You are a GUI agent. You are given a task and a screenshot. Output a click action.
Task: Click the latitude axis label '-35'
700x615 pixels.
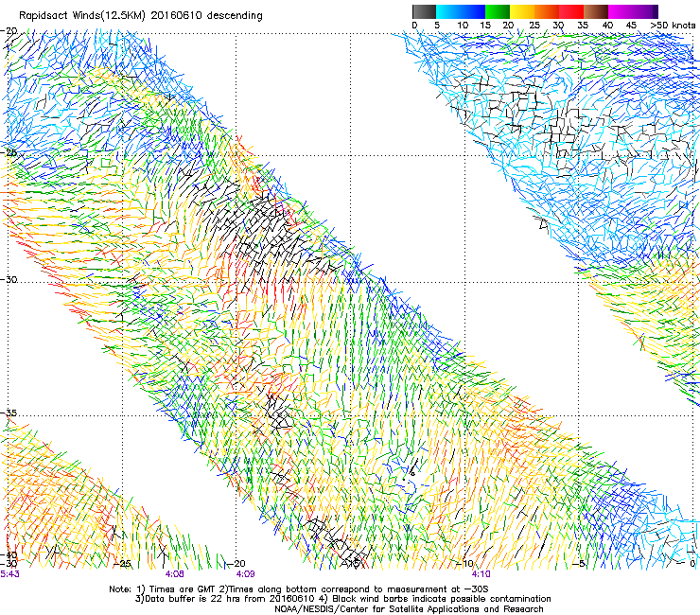tap(9, 413)
